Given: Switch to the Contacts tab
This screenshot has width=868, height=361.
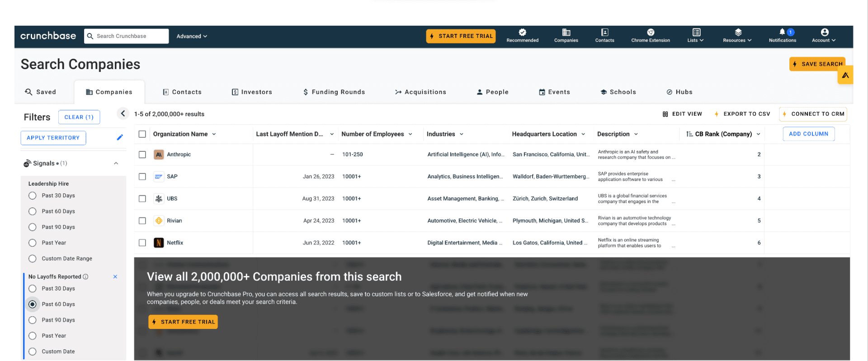Looking at the screenshot, I should click(x=182, y=92).
